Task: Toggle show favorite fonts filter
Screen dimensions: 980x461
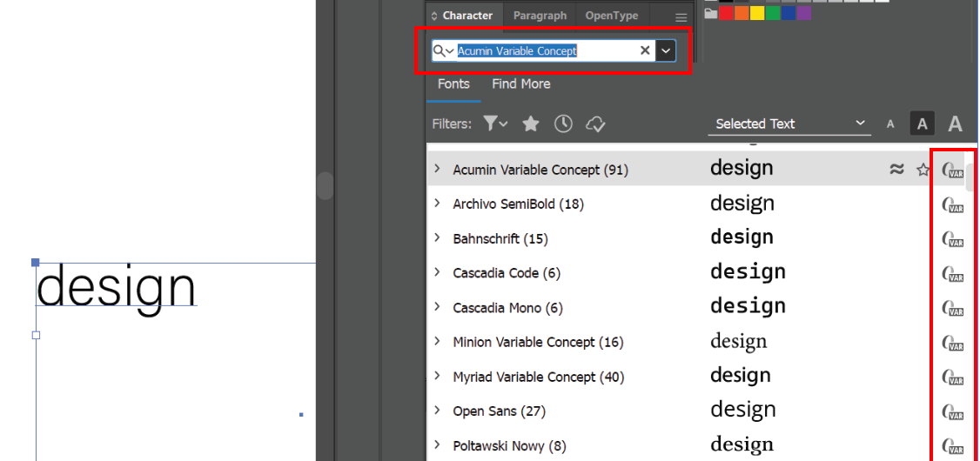Action: [531, 124]
